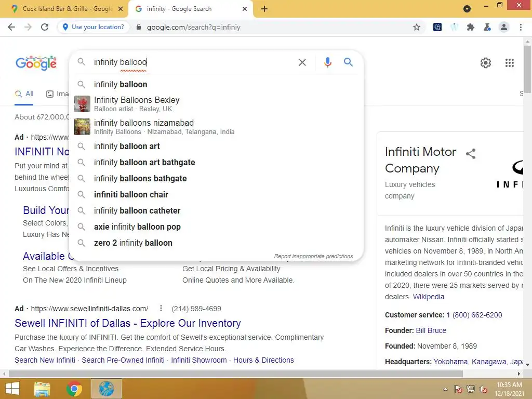The image size is (532, 399).
Task: Click inside the Google search text field
Action: coord(193,62)
